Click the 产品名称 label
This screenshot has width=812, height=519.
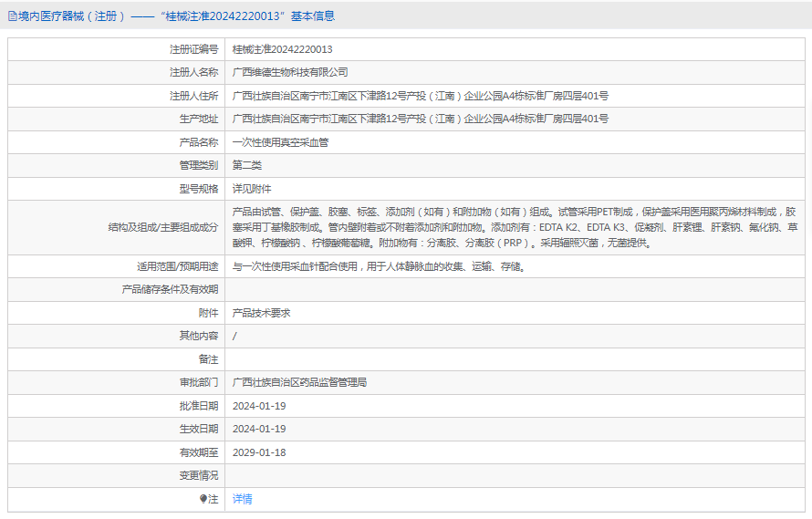coord(199,142)
